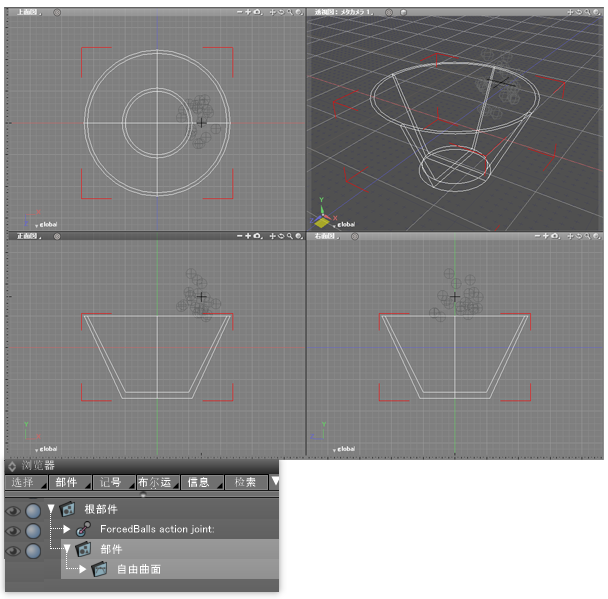Screen dimensions: 608x599
Task: Open the 记号 menu in the browser
Action: coord(114,482)
